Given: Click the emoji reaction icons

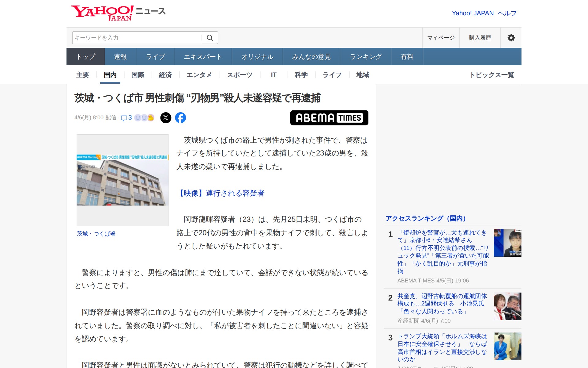Looking at the screenshot, I should coord(144,118).
